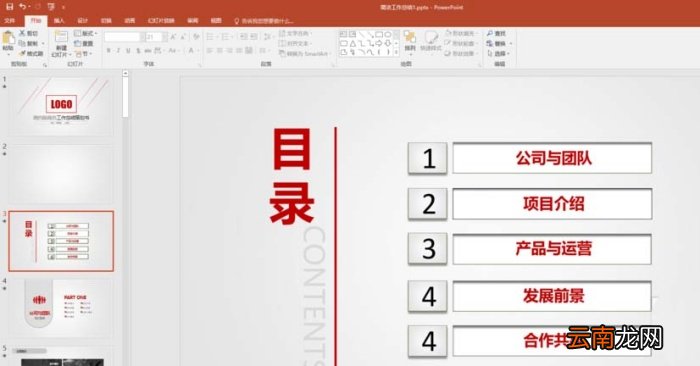The height and width of the screenshot is (366, 700).
Task: Toggle Italic formatting
Action: (x=118, y=51)
